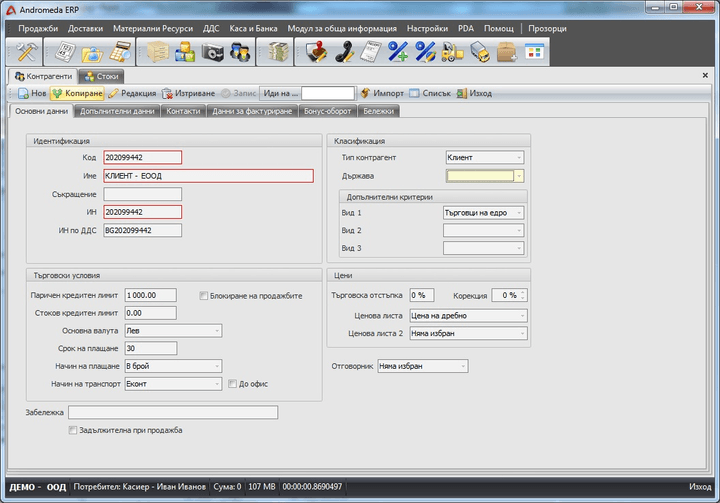Screen dimensions: 720x503
Task: Click the Корекция percent stepper arrows
Action: [x=523, y=295]
